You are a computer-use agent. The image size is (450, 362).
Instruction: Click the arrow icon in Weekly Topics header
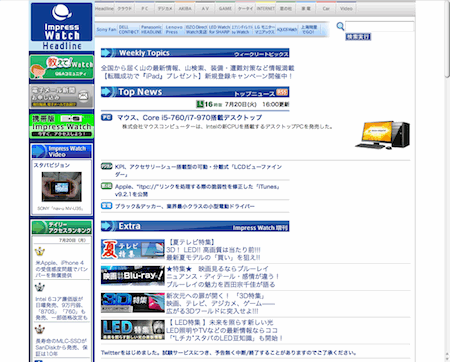(x=107, y=53)
